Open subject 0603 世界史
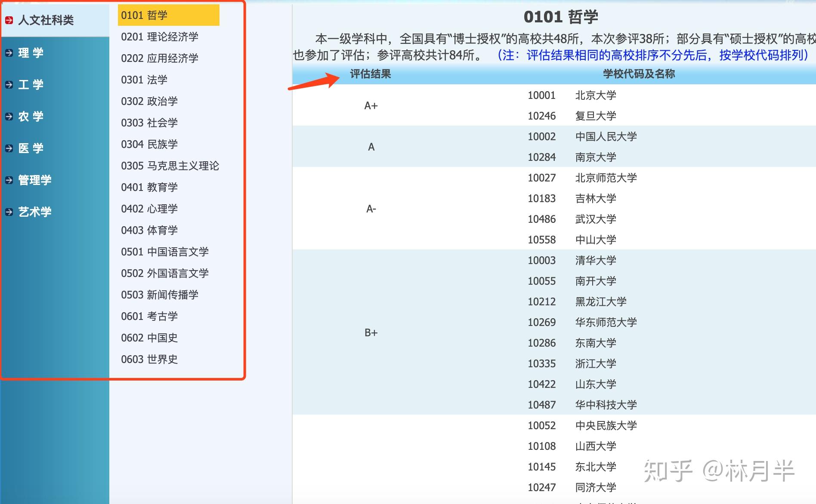Viewport: 816px width, 504px height. coord(149,359)
